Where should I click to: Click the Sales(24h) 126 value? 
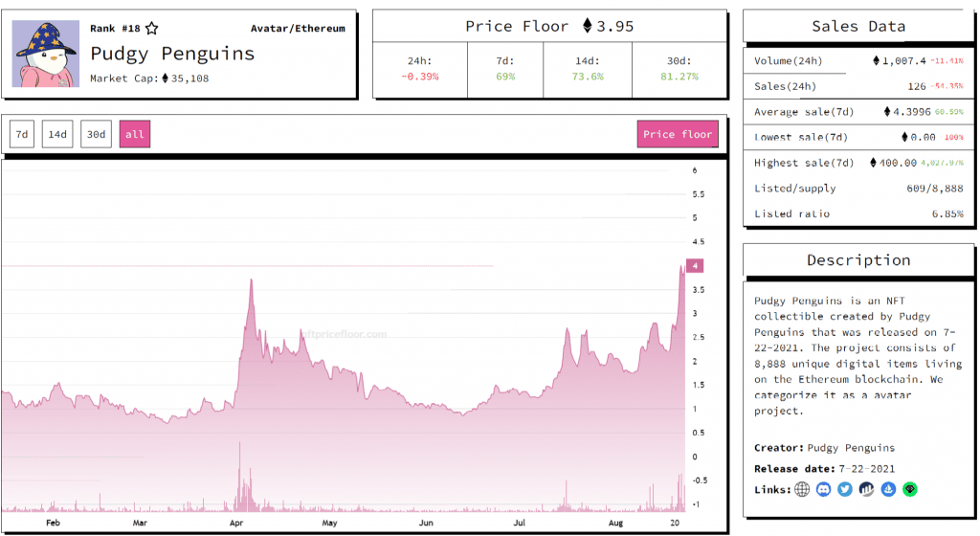click(x=917, y=86)
